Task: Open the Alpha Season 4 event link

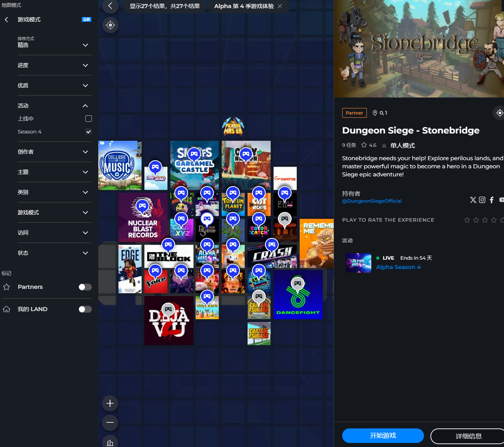Action: (x=398, y=267)
